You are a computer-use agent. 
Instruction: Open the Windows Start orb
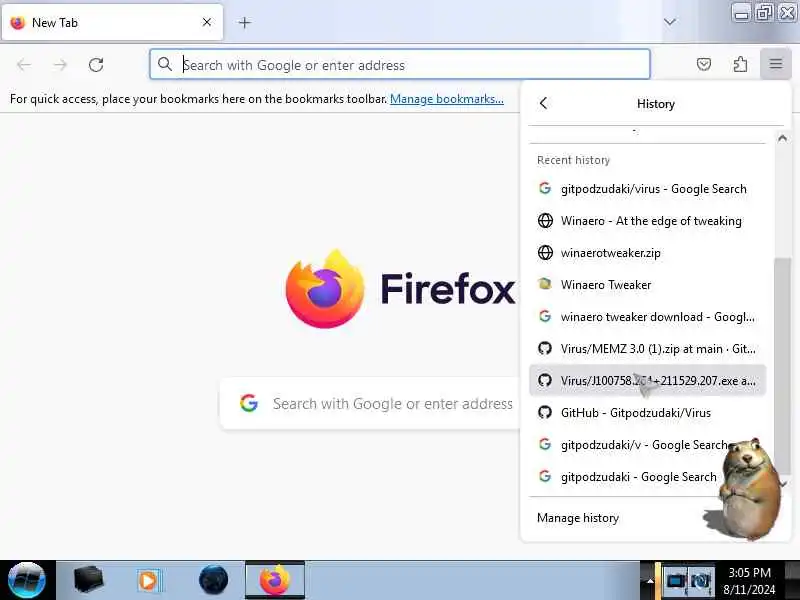click(x=27, y=580)
